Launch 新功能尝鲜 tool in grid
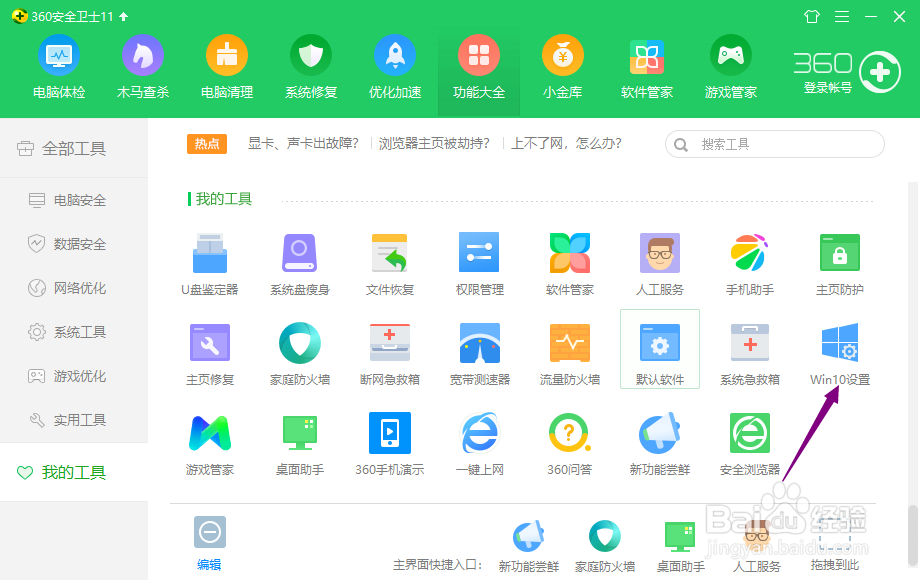Image resolution: width=920 pixels, height=580 pixels. [659, 444]
